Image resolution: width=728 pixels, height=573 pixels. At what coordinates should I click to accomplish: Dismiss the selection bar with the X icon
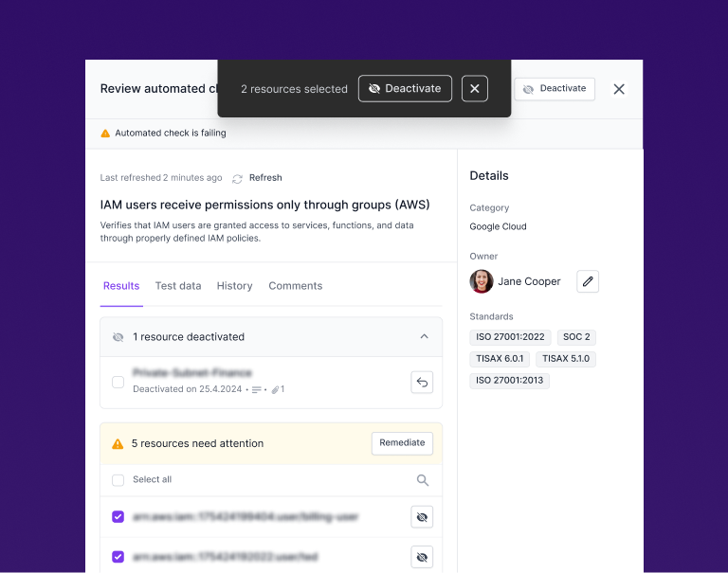coord(475,89)
